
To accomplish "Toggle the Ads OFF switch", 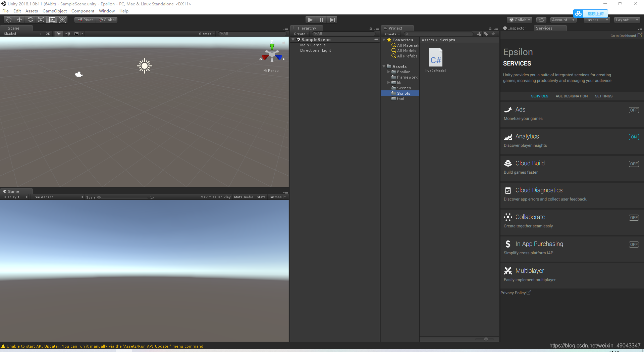I will [634, 110].
